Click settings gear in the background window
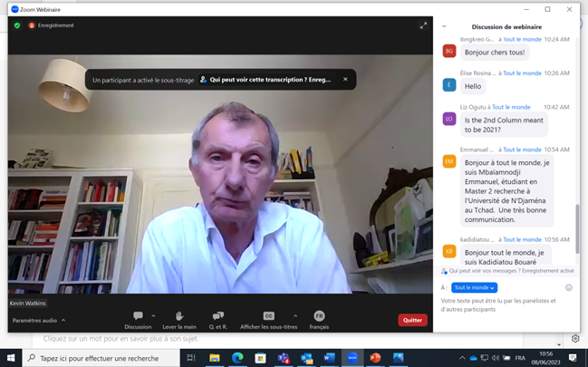Image resolution: width=588 pixels, height=367 pixels. [575, 339]
